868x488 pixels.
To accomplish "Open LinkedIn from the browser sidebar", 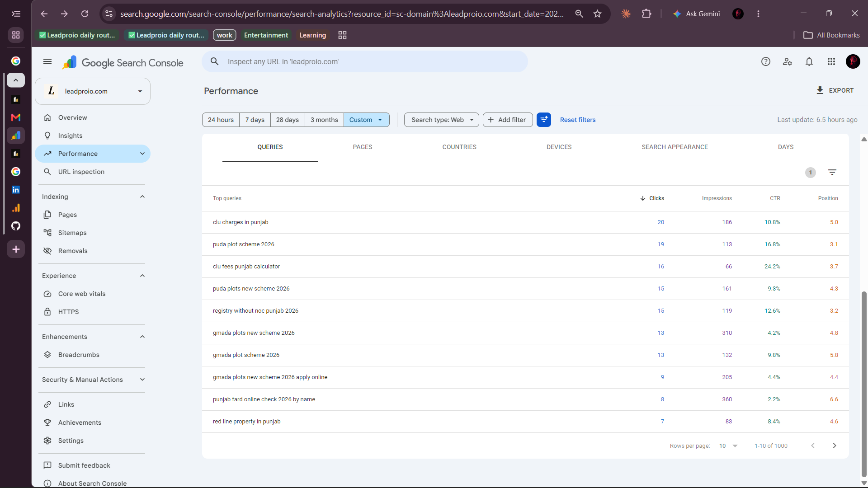I will [x=16, y=190].
